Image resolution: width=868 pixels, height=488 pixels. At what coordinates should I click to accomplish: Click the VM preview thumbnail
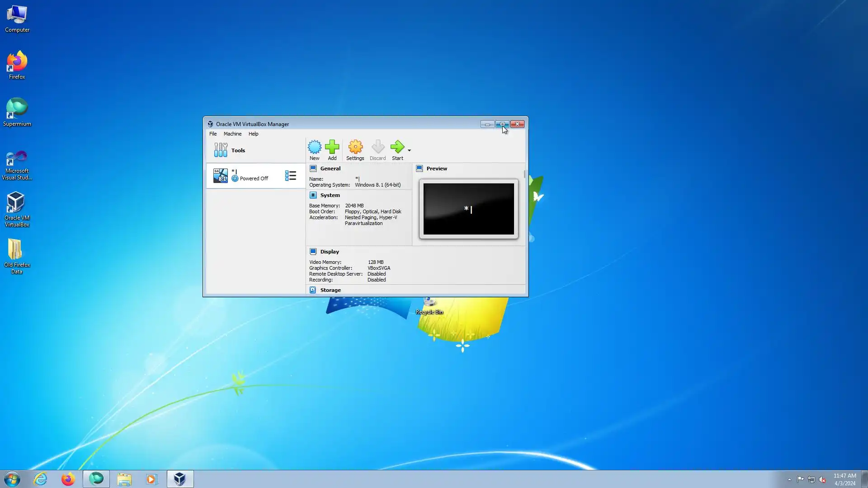pyautogui.click(x=468, y=209)
